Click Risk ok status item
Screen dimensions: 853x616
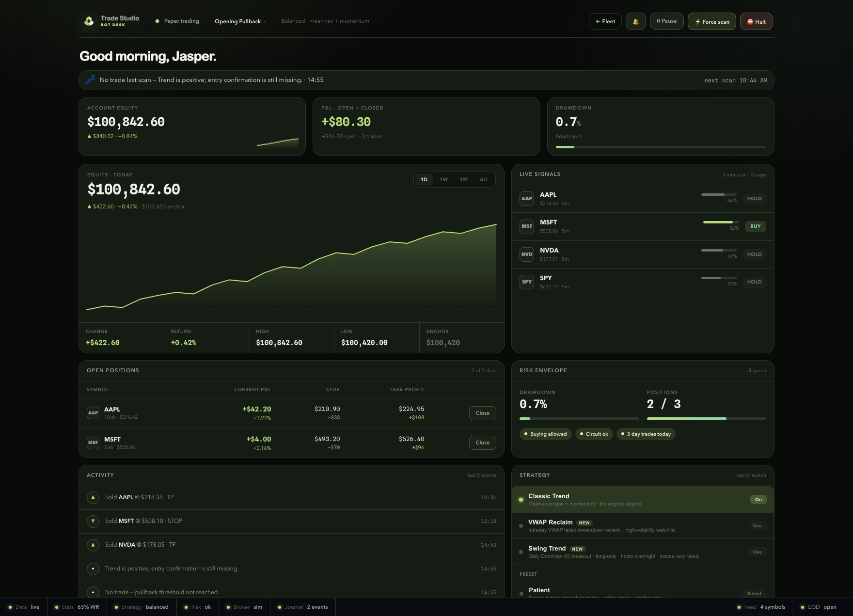pyautogui.click(x=198, y=607)
